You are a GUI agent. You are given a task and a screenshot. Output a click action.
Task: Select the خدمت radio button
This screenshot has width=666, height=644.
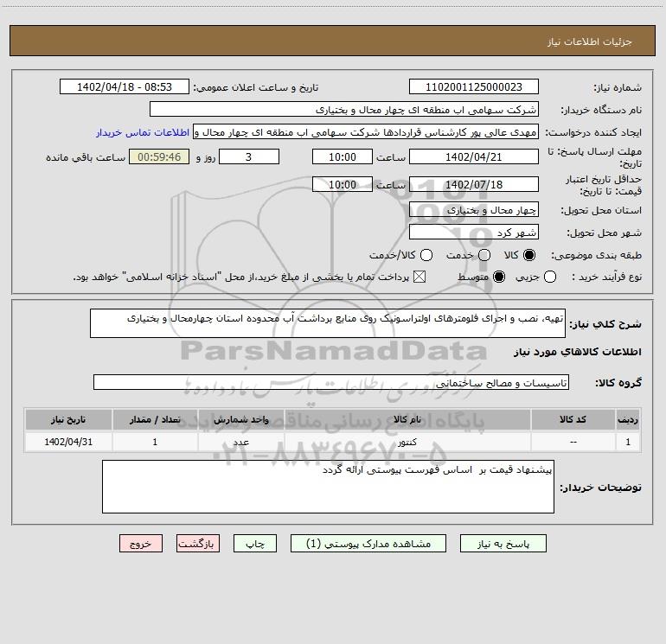tap(484, 255)
